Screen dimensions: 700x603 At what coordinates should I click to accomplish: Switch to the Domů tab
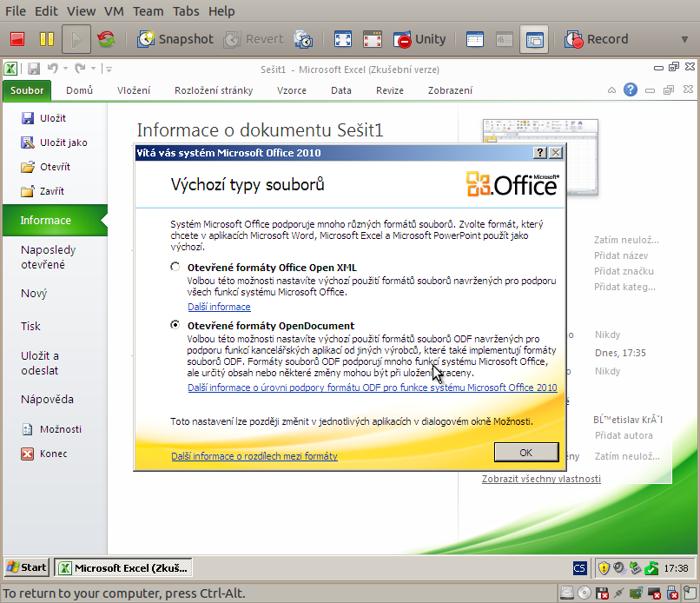pos(79,90)
